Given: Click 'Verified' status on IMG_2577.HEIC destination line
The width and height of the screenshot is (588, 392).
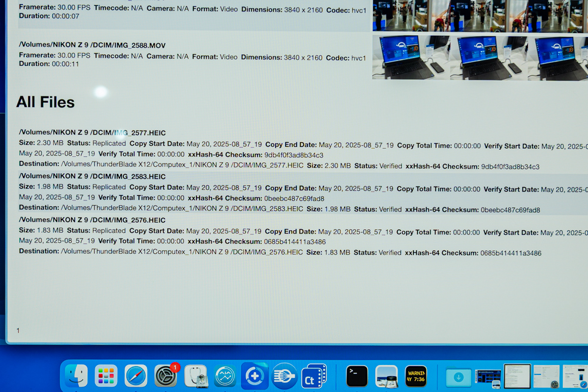Looking at the screenshot, I should click(391, 166).
